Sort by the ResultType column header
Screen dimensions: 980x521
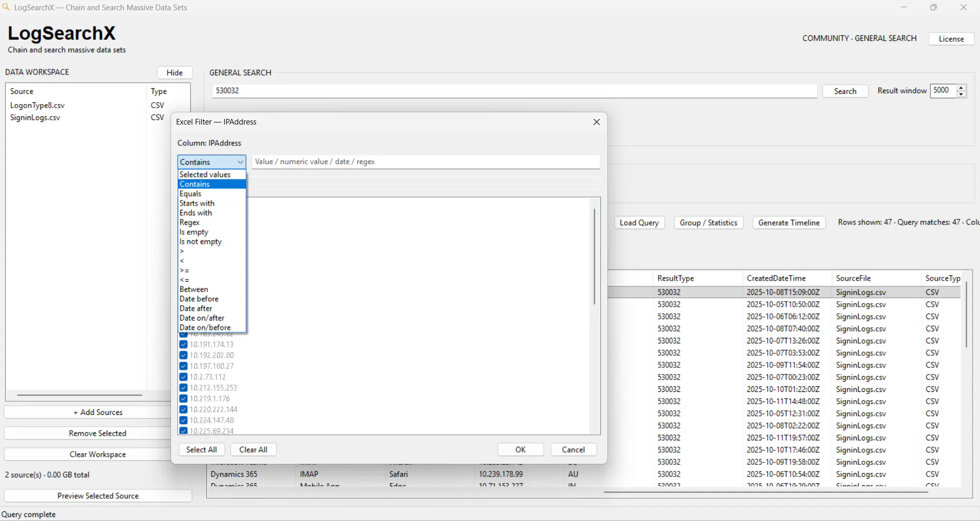(x=697, y=279)
